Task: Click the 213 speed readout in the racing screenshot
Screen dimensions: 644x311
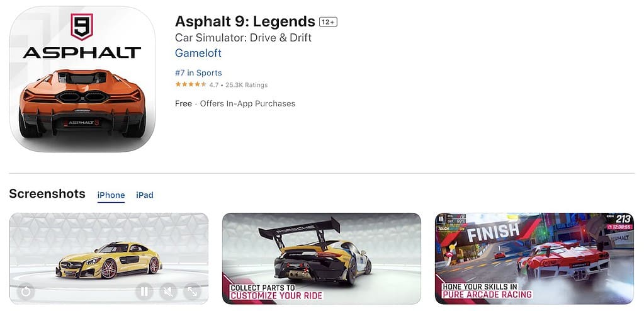Action: pos(623,219)
